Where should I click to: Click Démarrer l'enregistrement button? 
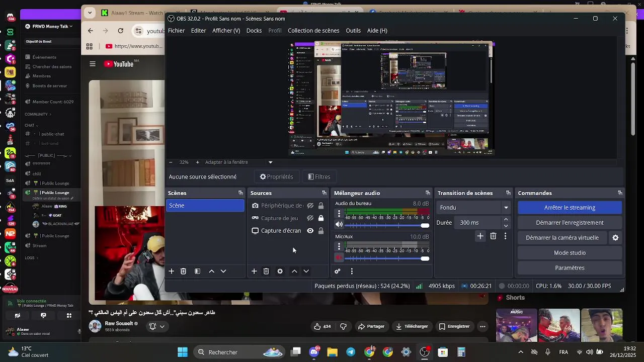click(570, 222)
